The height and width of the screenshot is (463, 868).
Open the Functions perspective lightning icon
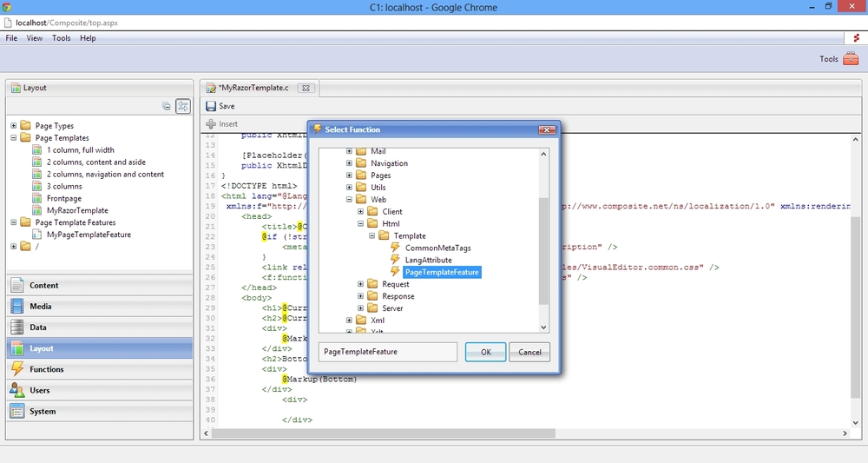click(x=16, y=369)
